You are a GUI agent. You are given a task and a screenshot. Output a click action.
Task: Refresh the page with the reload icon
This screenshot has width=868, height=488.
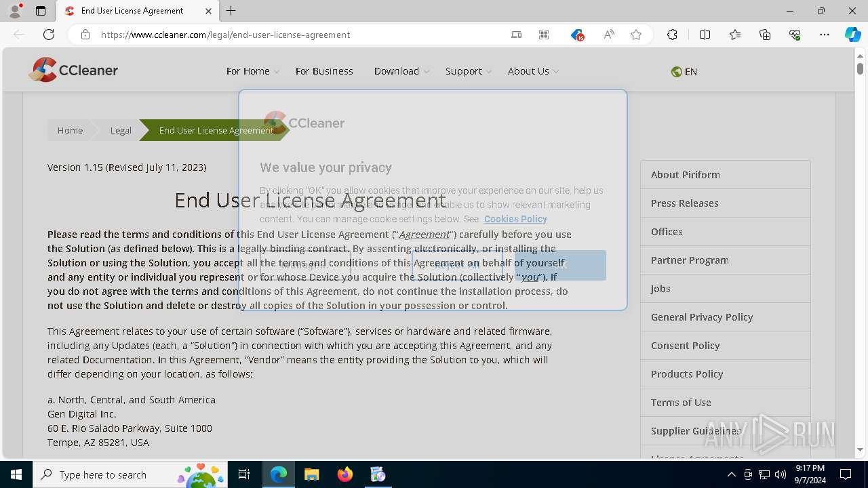click(49, 35)
